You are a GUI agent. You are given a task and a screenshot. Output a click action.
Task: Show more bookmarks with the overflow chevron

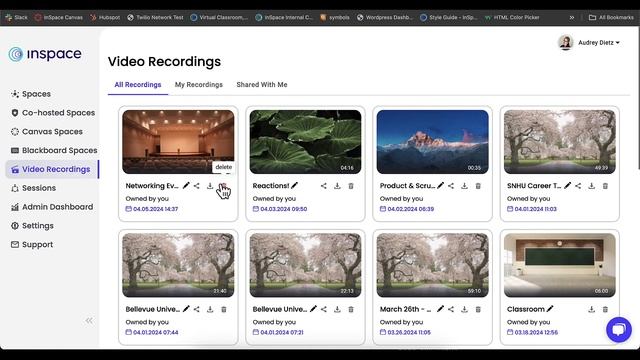pos(572,18)
